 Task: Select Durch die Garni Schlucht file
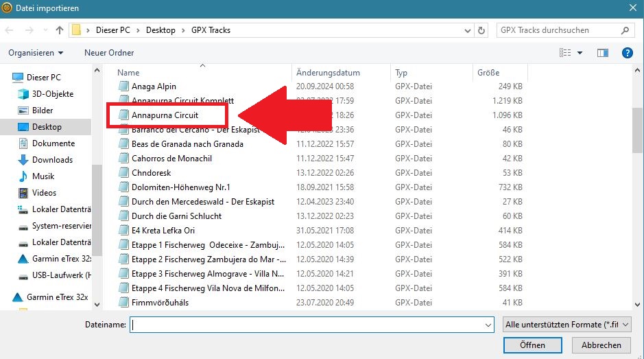tap(177, 216)
